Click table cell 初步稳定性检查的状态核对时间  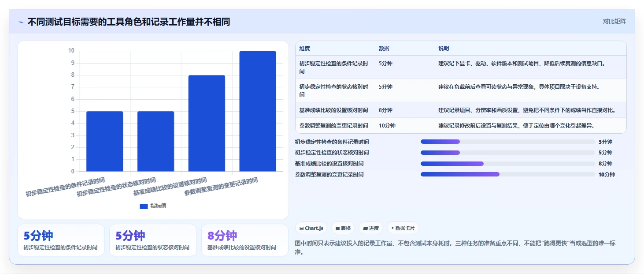334,90
